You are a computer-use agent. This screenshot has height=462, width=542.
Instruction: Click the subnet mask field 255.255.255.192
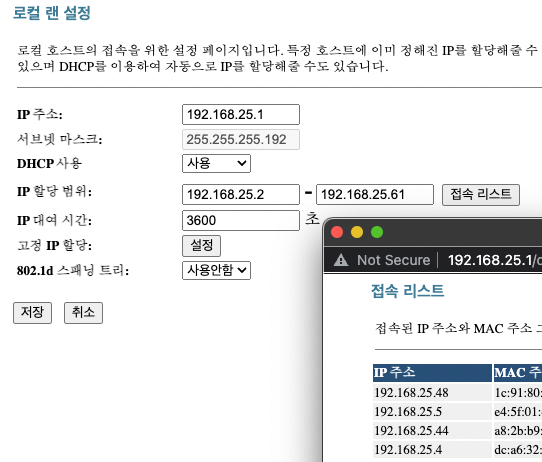click(241, 140)
